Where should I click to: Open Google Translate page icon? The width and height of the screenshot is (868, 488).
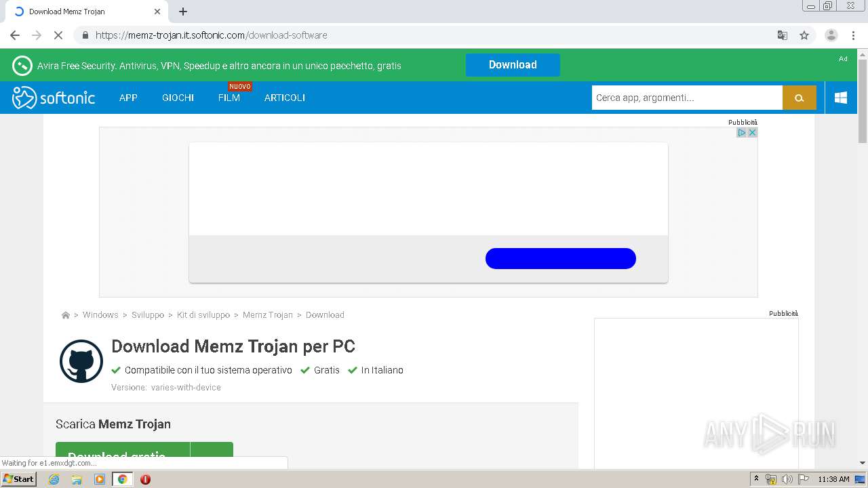pos(782,35)
